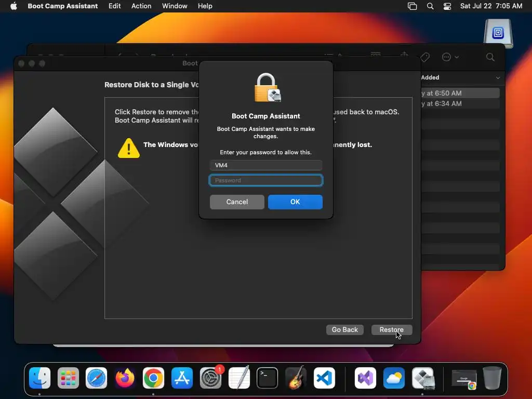Viewport: 532px width, 399px height.
Task: Click the OK button in password dialog
Action: (295, 202)
